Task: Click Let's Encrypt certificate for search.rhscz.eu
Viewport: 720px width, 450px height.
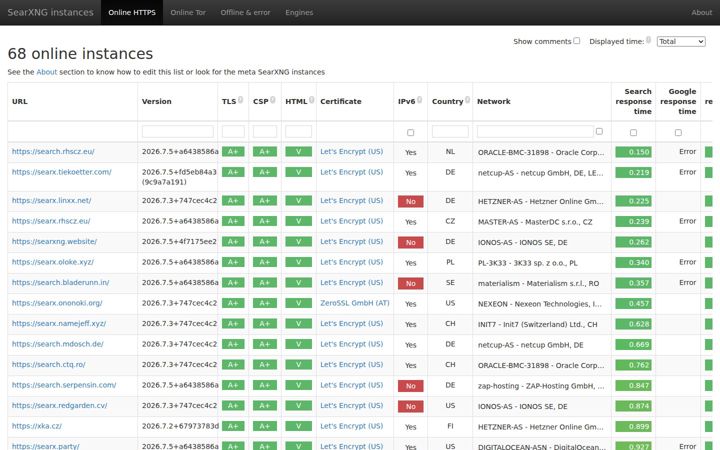Action: point(351,152)
